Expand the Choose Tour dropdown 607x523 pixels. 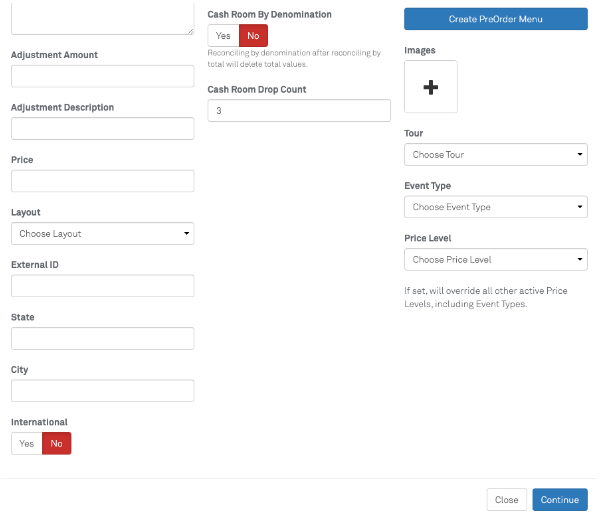coord(495,155)
